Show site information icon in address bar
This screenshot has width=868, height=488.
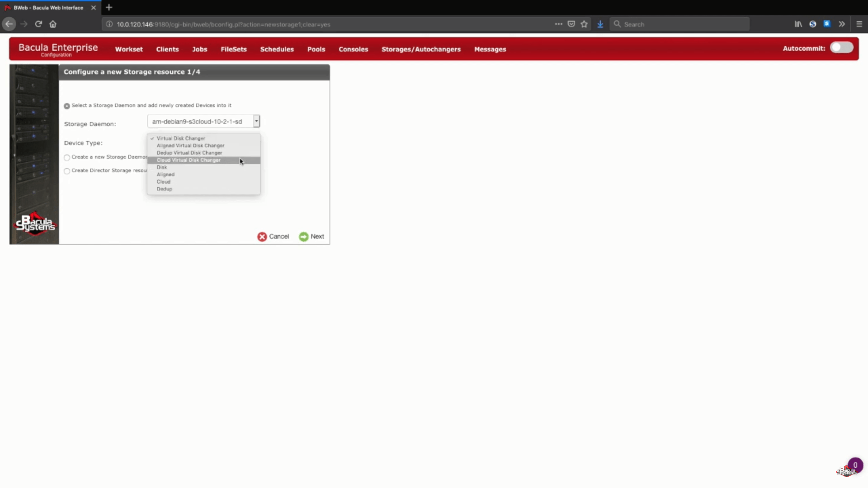(109, 24)
